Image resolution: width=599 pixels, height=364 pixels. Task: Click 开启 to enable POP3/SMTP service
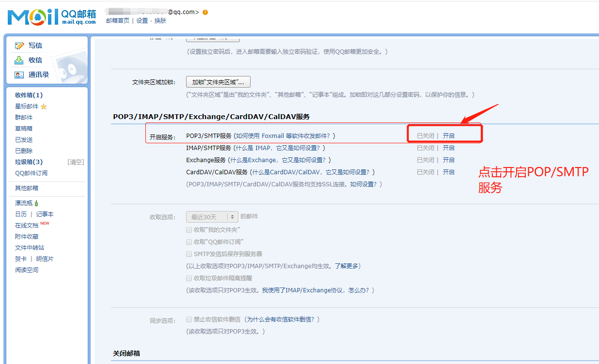[x=449, y=135]
